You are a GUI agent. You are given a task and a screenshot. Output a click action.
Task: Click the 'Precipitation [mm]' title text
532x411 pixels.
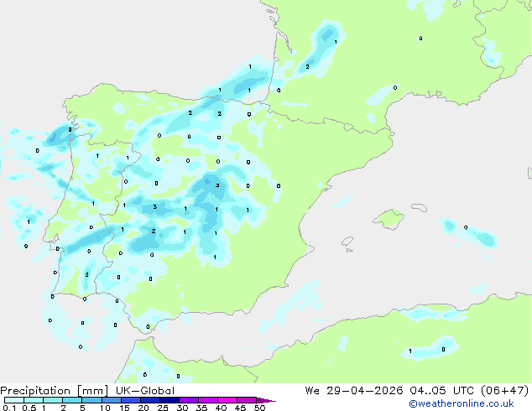click(55, 391)
